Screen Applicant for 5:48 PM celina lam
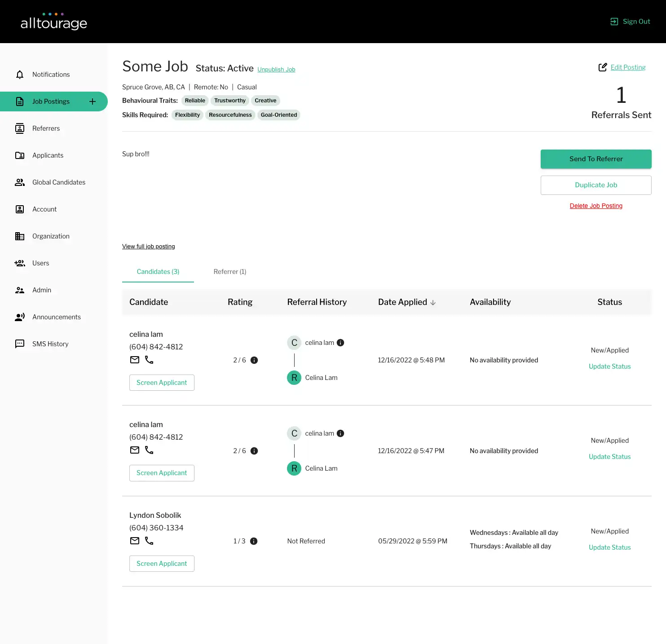 tap(162, 383)
